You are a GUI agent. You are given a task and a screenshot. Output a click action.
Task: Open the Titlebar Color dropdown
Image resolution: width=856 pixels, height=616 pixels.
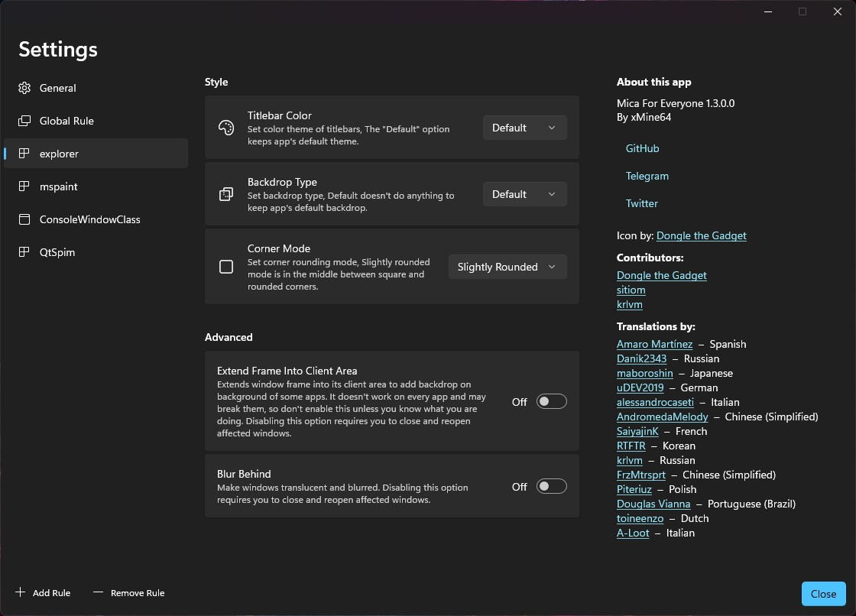[524, 128]
